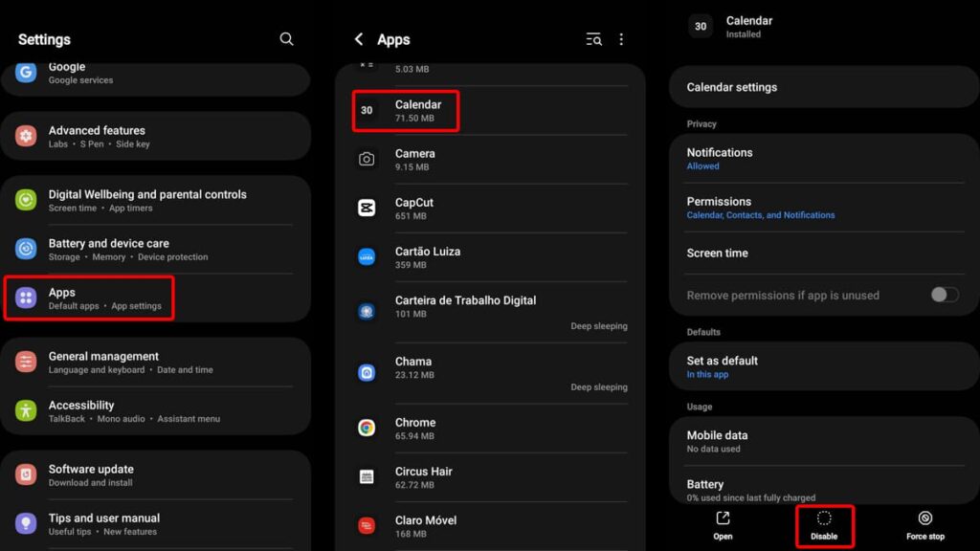The image size is (980, 551).
Task: Tap the Chrome app icon
Action: pyautogui.click(x=367, y=429)
